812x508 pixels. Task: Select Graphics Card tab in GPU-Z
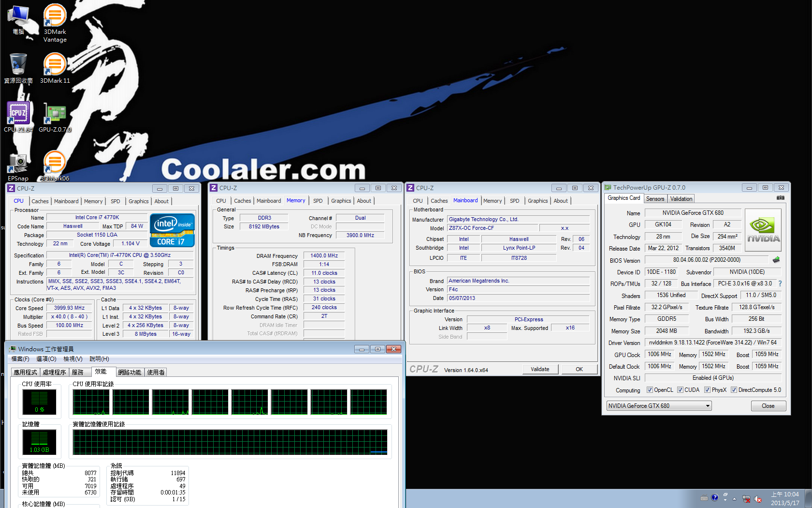tap(623, 198)
